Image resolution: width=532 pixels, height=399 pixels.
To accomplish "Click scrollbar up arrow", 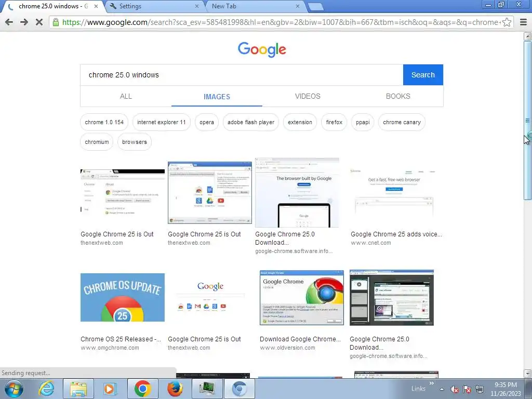I will tap(528, 36).
